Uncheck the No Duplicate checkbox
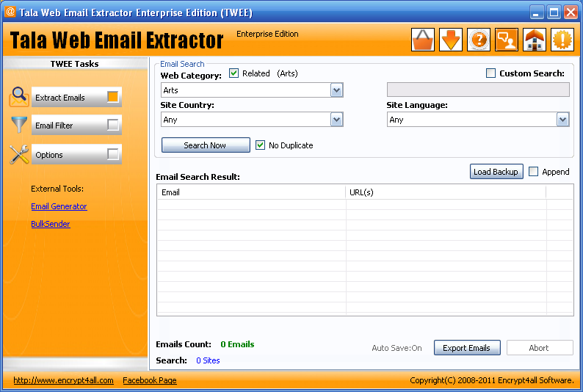 click(260, 145)
